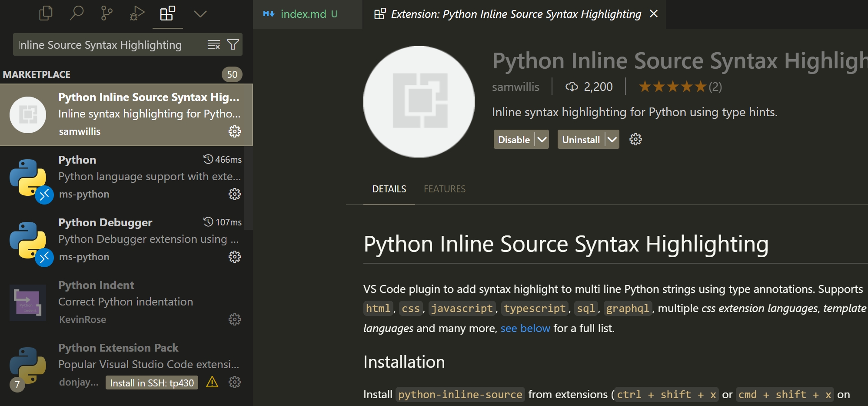Open the Source Control view icon
This screenshot has height=406, width=868.
point(106,13)
